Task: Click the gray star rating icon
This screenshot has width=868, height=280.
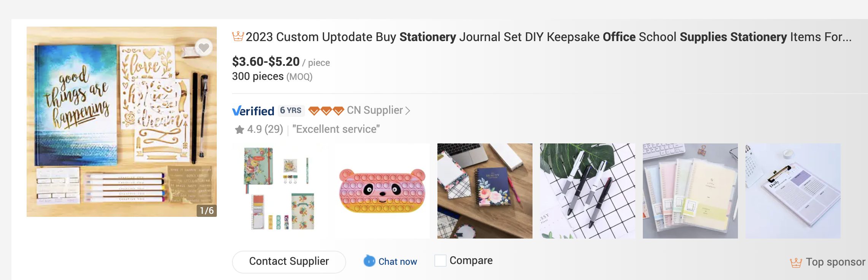Action: click(x=239, y=130)
